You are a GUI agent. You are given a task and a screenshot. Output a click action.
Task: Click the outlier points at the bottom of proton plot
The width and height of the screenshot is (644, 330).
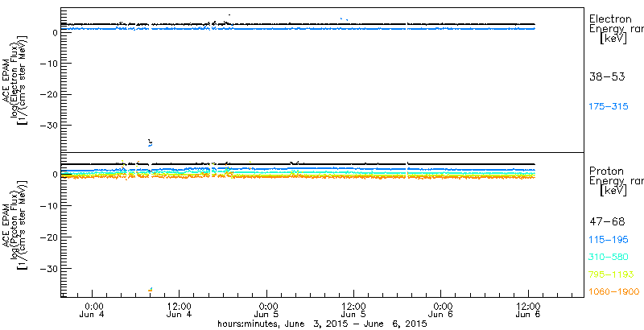tap(151, 290)
